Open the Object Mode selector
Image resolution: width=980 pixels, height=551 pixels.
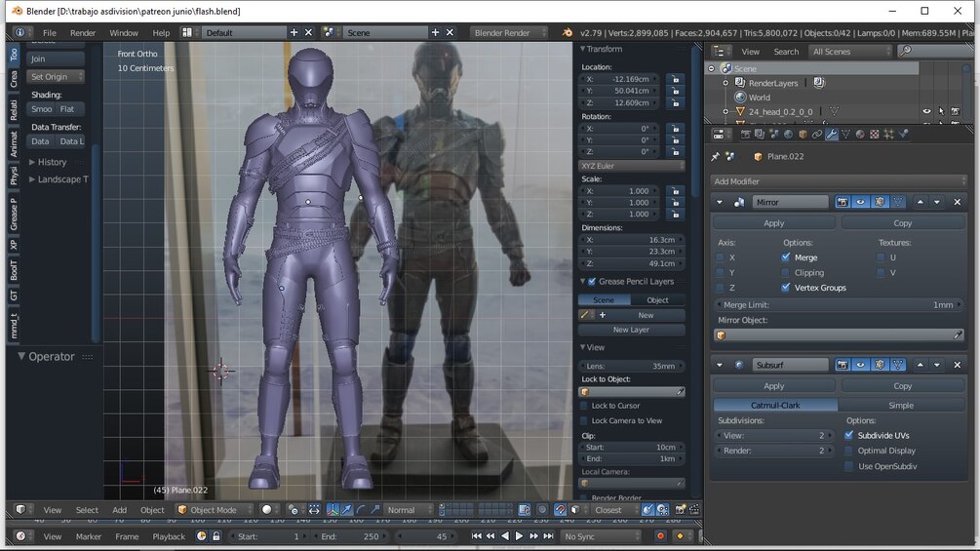point(215,510)
